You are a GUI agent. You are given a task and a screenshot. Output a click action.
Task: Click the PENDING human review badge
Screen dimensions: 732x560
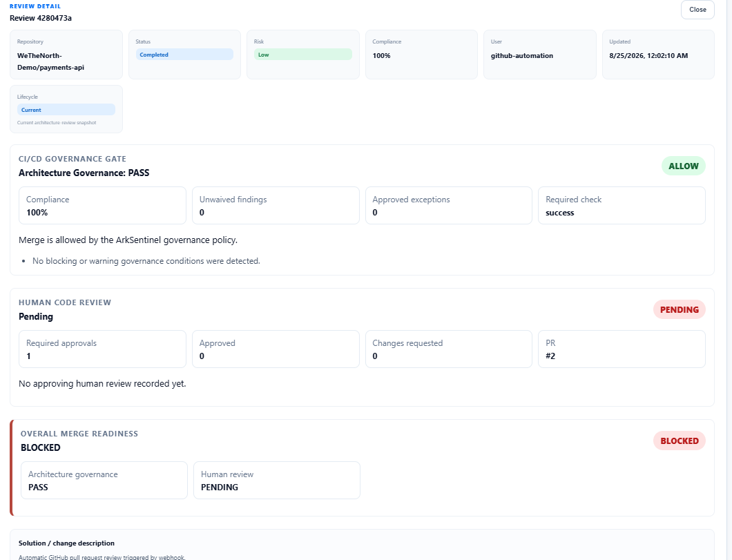(680, 310)
